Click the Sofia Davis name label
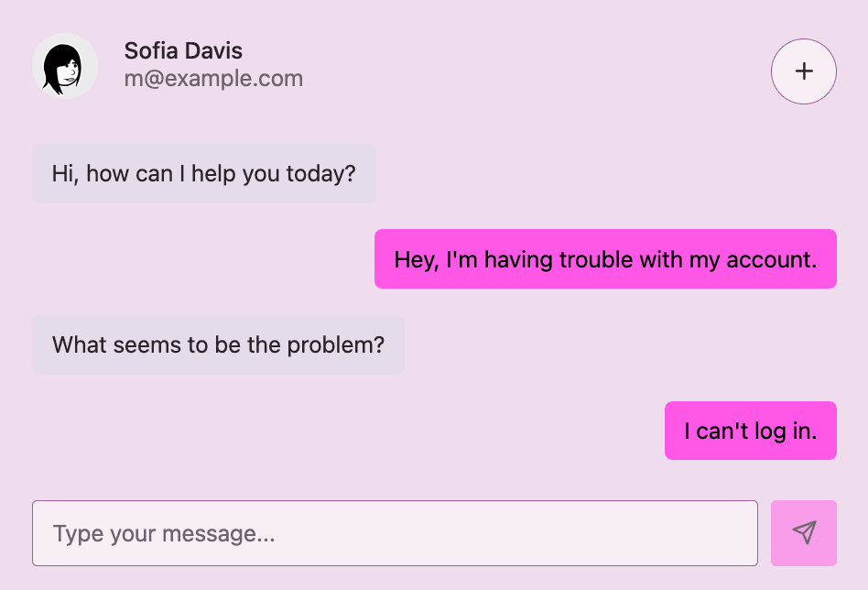Viewport: 868px width, 590px height. click(183, 50)
